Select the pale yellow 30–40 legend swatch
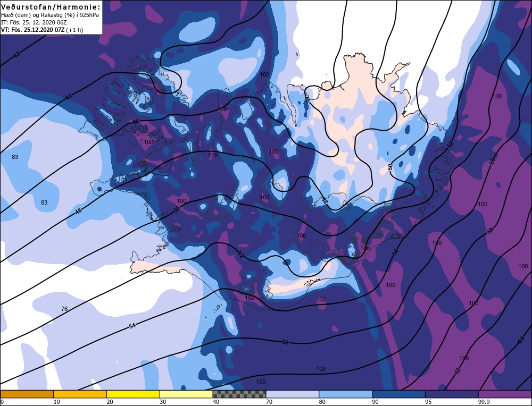The height and width of the screenshot is (406, 532). (186, 394)
